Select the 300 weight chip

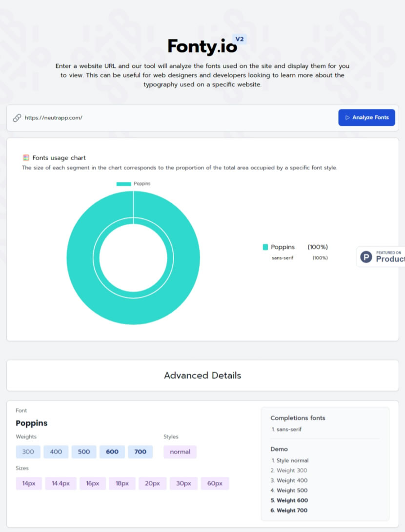(28, 452)
